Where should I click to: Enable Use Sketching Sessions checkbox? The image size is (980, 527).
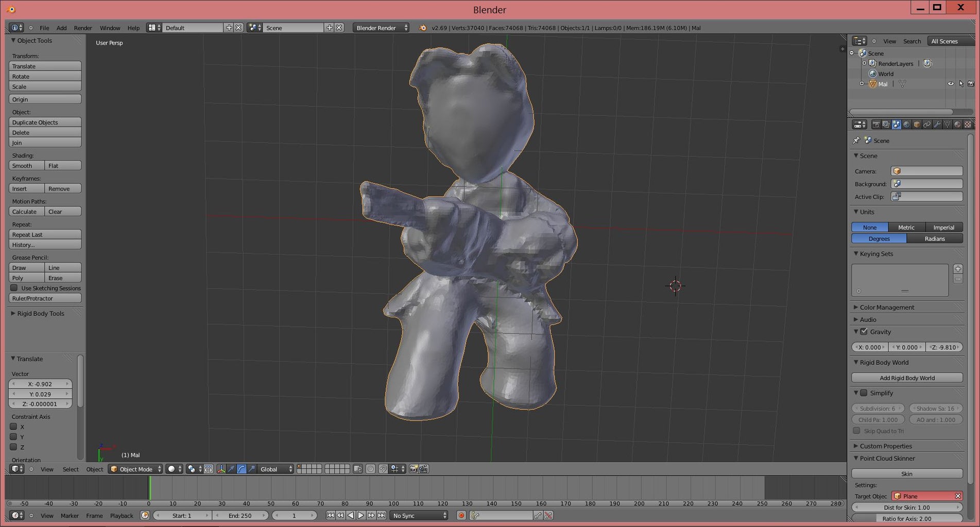coord(14,288)
